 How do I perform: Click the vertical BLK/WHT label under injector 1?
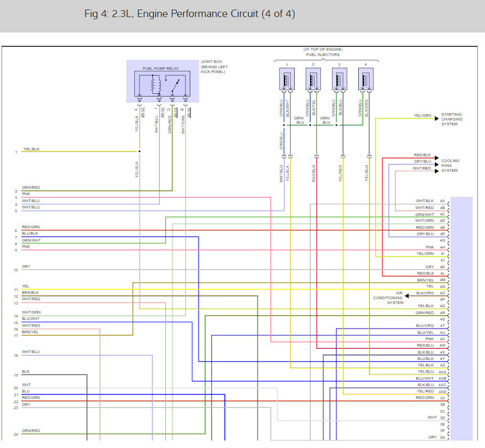tap(287, 108)
